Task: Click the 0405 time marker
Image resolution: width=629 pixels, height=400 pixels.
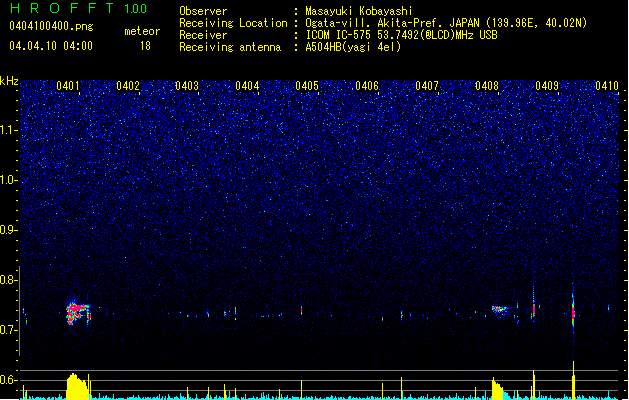Action: tap(307, 86)
